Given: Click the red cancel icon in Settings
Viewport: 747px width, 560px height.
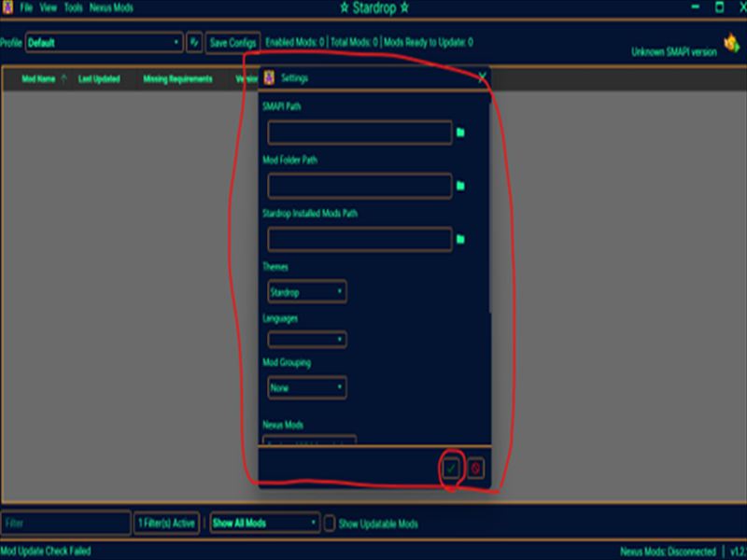Looking at the screenshot, I should [x=475, y=468].
